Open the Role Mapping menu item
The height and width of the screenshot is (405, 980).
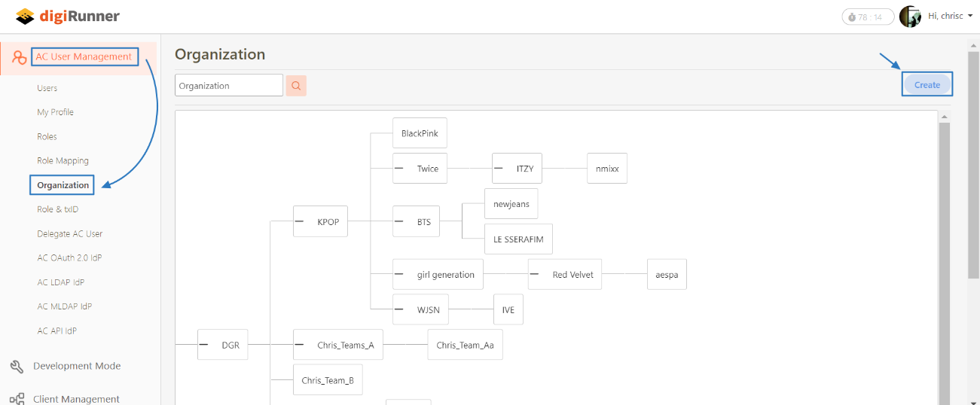tap(63, 161)
